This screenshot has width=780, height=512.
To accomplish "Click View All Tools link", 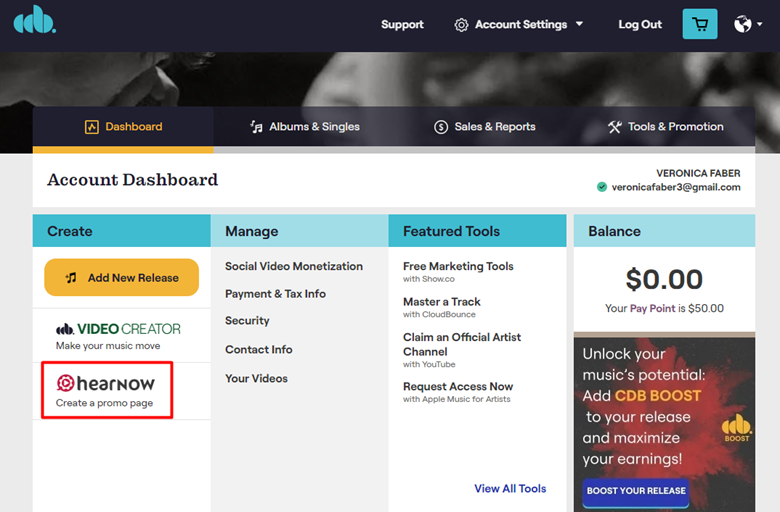I will pos(510,489).
